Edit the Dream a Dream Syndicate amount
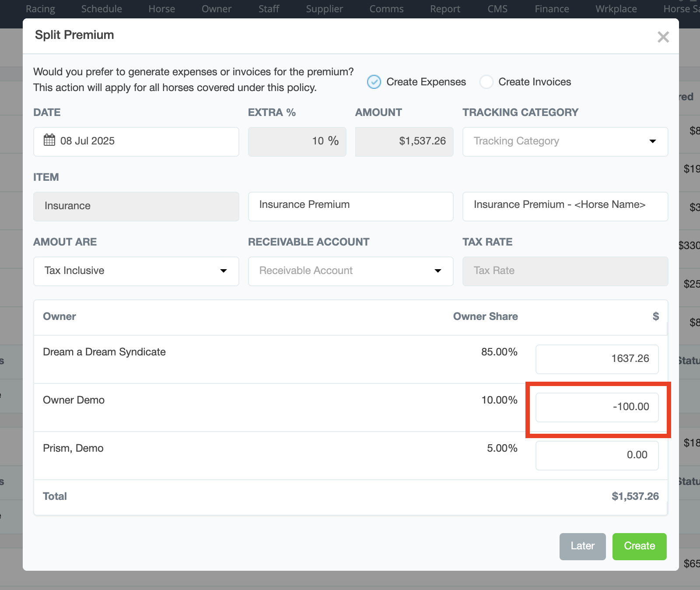This screenshot has width=700, height=590. (x=597, y=359)
